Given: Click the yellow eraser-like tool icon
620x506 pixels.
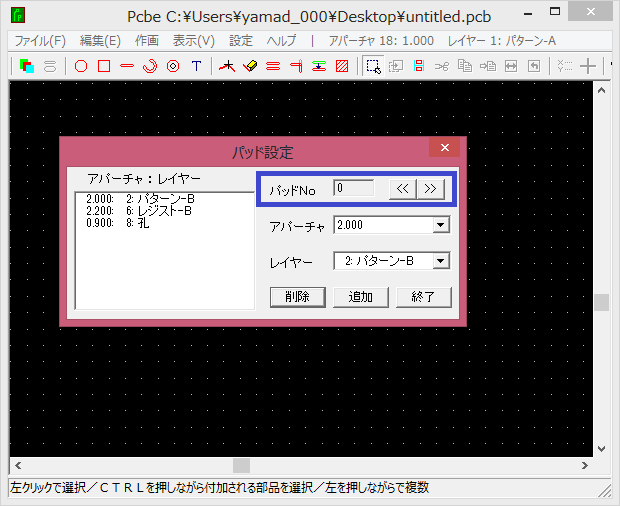Looking at the screenshot, I should click(250, 67).
